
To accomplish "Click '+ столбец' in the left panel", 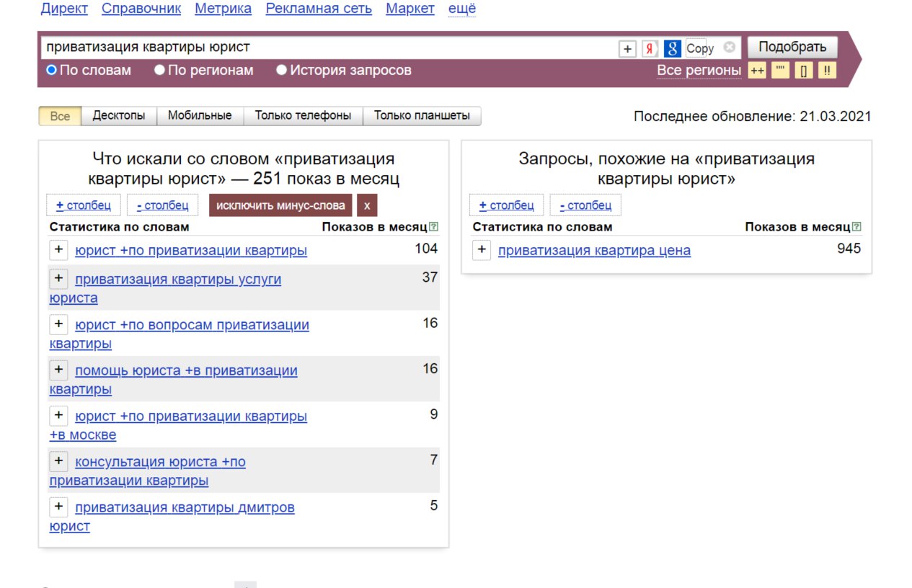I will [83, 205].
